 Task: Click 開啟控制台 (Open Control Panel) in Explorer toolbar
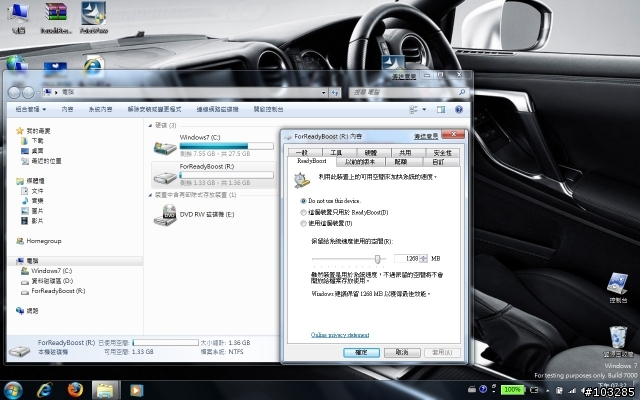(268, 109)
